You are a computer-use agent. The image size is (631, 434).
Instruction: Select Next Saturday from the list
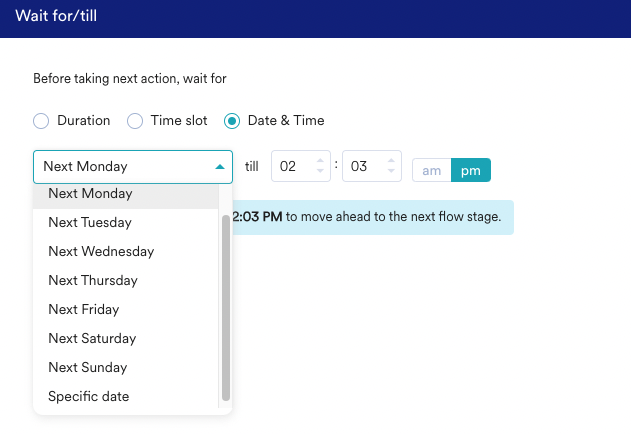pyautogui.click(x=92, y=339)
